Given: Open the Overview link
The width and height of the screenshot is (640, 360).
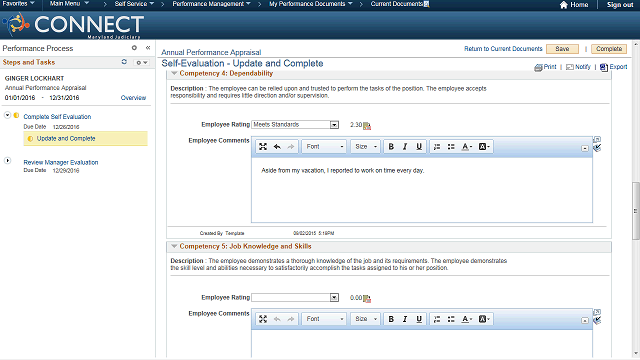Looking at the screenshot, I should pyautogui.click(x=133, y=98).
